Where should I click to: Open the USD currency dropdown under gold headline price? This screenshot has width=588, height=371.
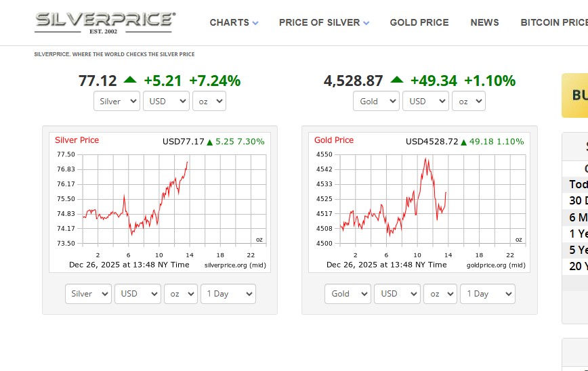[x=425, y=101]
